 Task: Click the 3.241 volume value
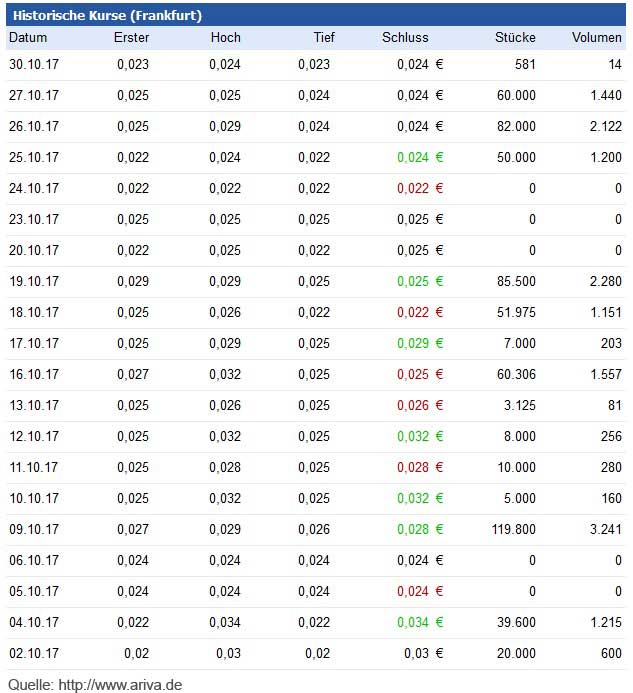click(604, 529)
